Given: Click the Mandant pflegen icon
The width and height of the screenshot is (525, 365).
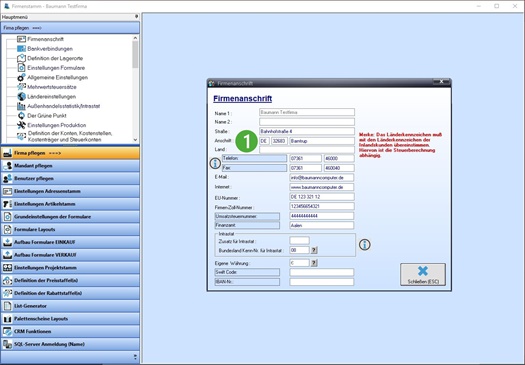Looking at the screenshot, I should 7,166.
